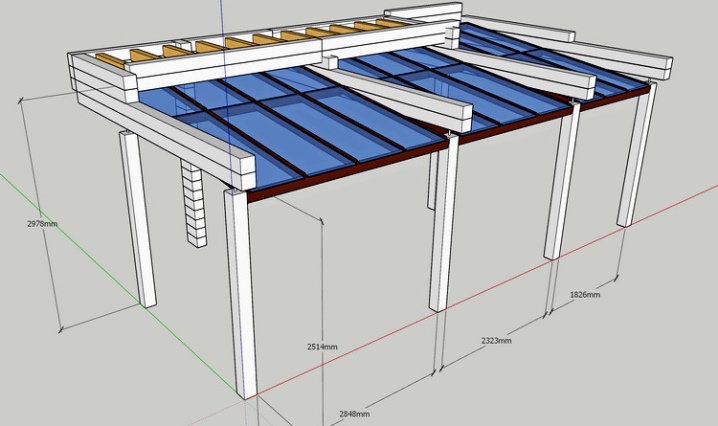This screenshot has height=426, width=718.
Task: Click the 2514mm height dimension label
Action: click(x=322, y=347)
